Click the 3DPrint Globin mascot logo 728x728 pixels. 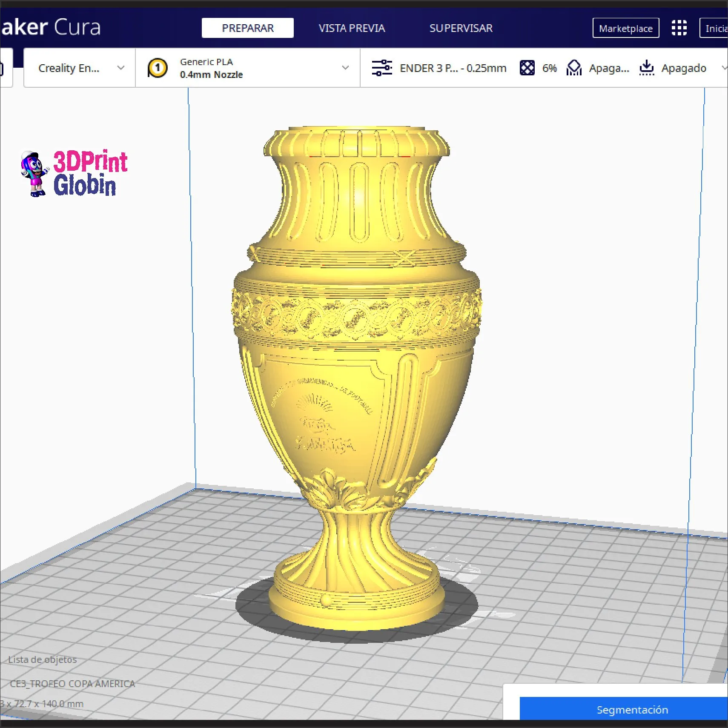pyautogui.click(x=34, y=174)
